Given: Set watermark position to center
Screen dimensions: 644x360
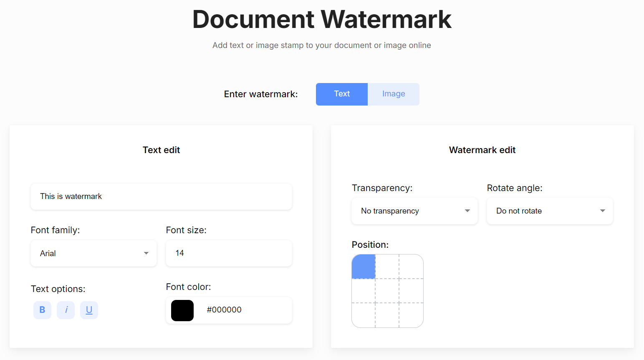Looking at the screenshot, I should (x=387, y=291).
